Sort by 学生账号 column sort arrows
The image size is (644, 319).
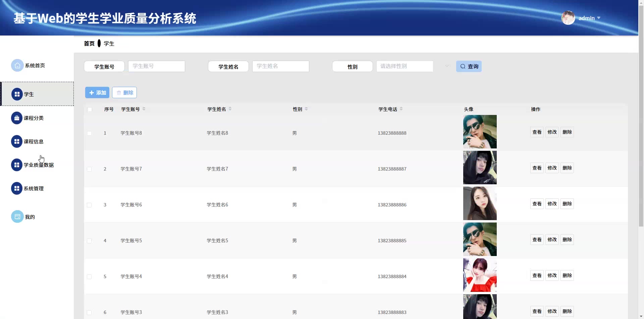(144, 109)
